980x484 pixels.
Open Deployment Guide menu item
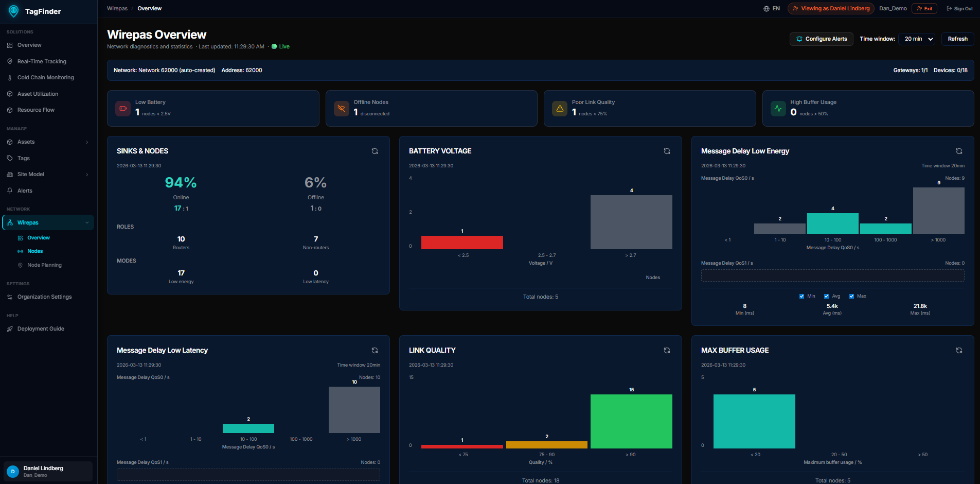pos(48,329)
